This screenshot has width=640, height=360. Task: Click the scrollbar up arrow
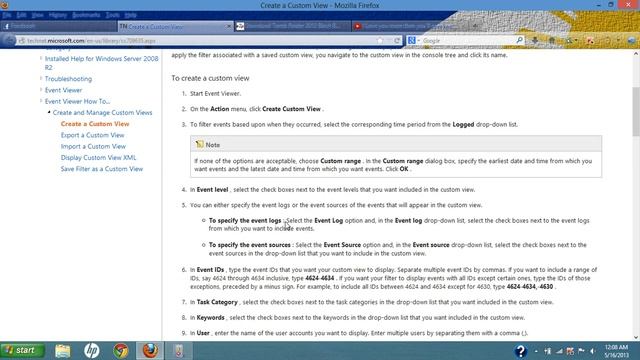tap(636, 53)
